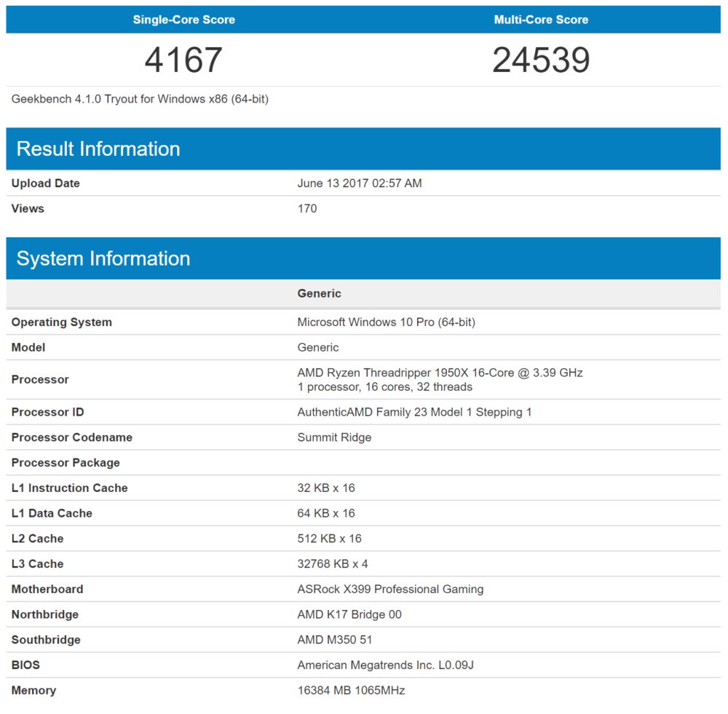Click the Multi-Core Score value 24539
The height and width of the screenshot is (714, 728).
tap(541, 60)
